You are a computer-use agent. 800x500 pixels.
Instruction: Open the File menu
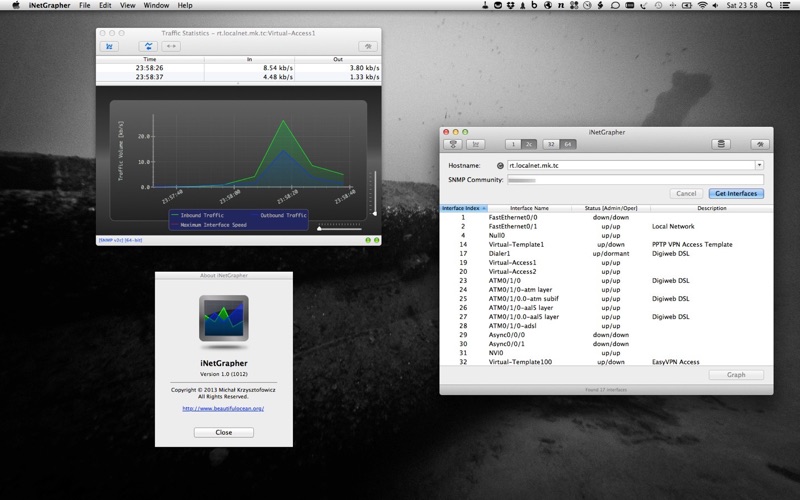(x=85, y=5)
